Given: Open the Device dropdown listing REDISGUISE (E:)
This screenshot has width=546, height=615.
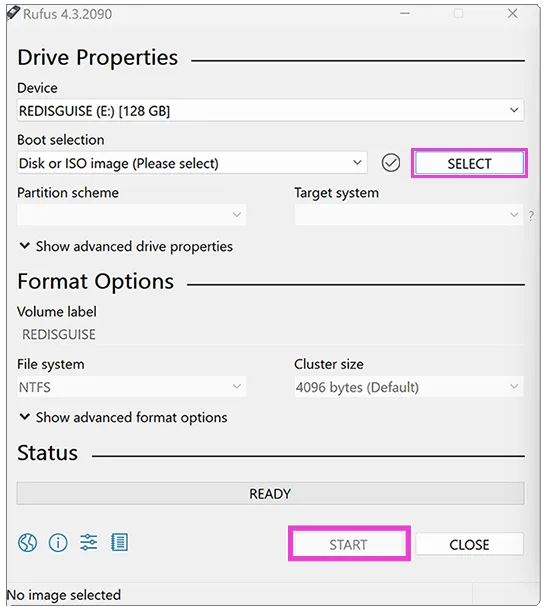Looking at the screenshot, I should click(x=270, y=111).
